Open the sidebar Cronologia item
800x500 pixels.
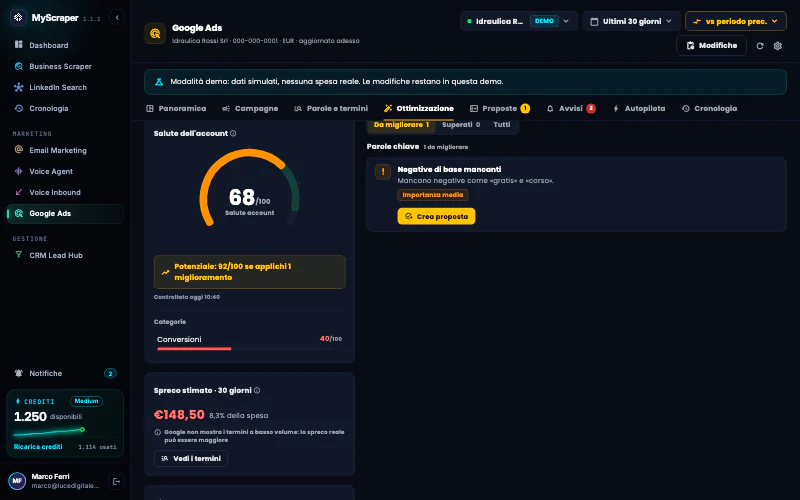(65, 108)
